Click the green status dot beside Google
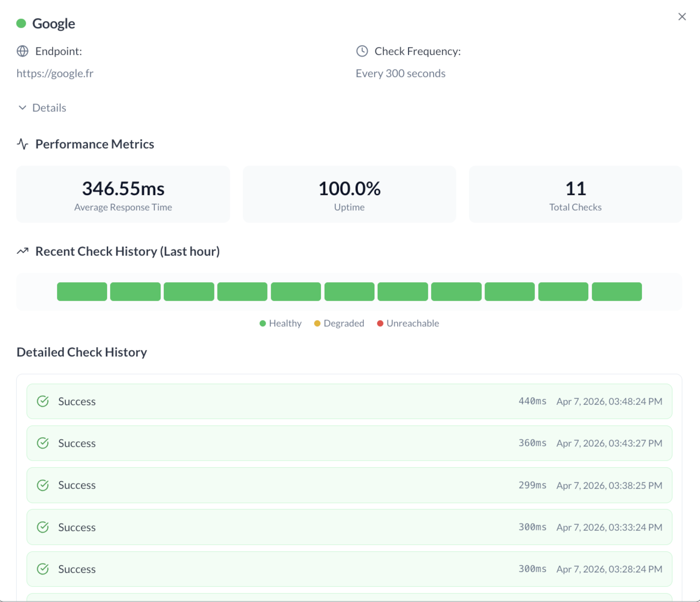This screenshot has height=602, width=700. (21, 23)
